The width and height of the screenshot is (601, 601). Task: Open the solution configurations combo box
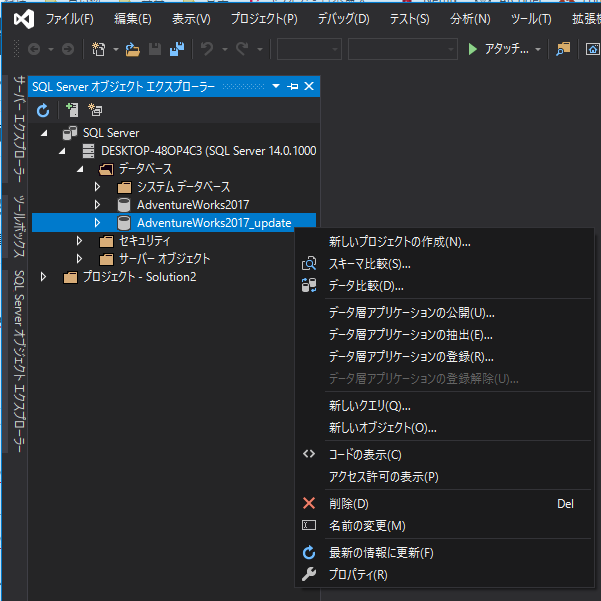tap(309, 49)
